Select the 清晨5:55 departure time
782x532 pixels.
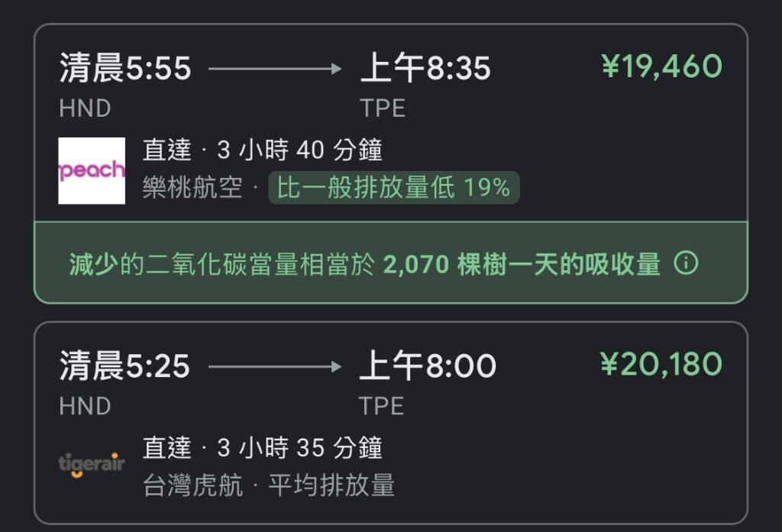tap(125, 68)
